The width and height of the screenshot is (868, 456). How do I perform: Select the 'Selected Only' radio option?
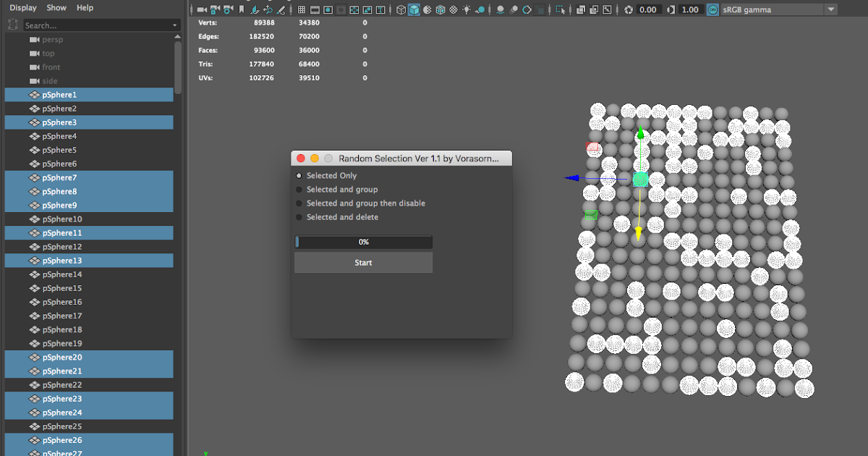click(299, 175)
